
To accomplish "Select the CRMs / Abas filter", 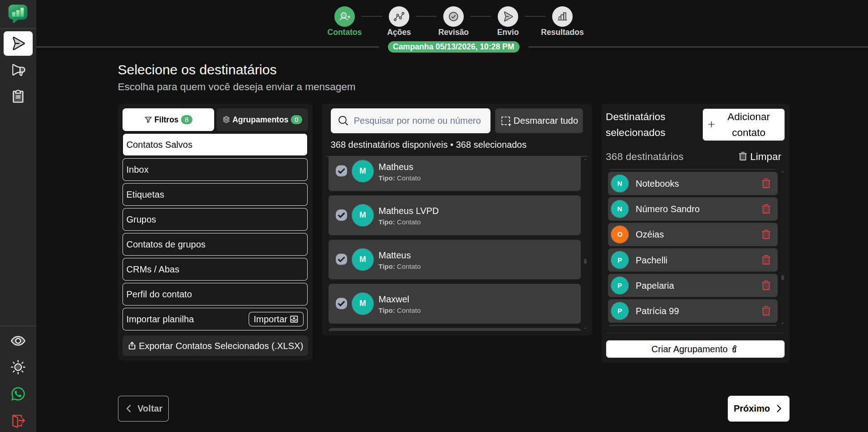I will 215,269.
